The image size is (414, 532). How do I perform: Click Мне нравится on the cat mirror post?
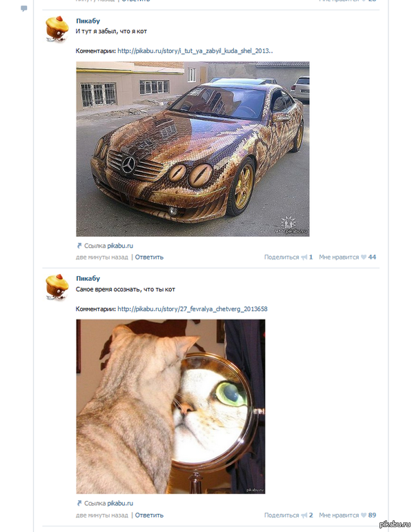point(339,515)
